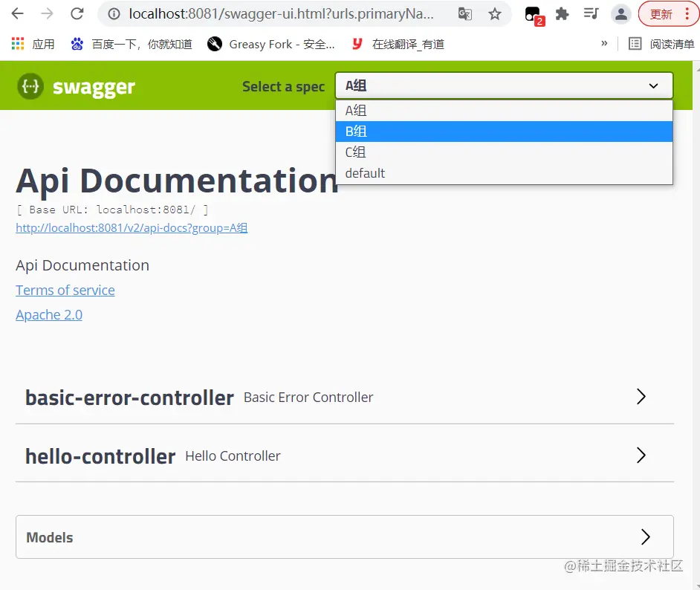This screenshot has height=590, width=700.
Task: Click the browser address bar URL
Action: 281,14
